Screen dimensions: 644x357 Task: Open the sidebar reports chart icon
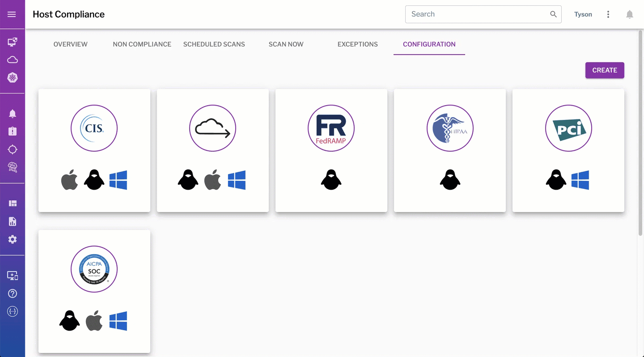click(x=13, y=221)
